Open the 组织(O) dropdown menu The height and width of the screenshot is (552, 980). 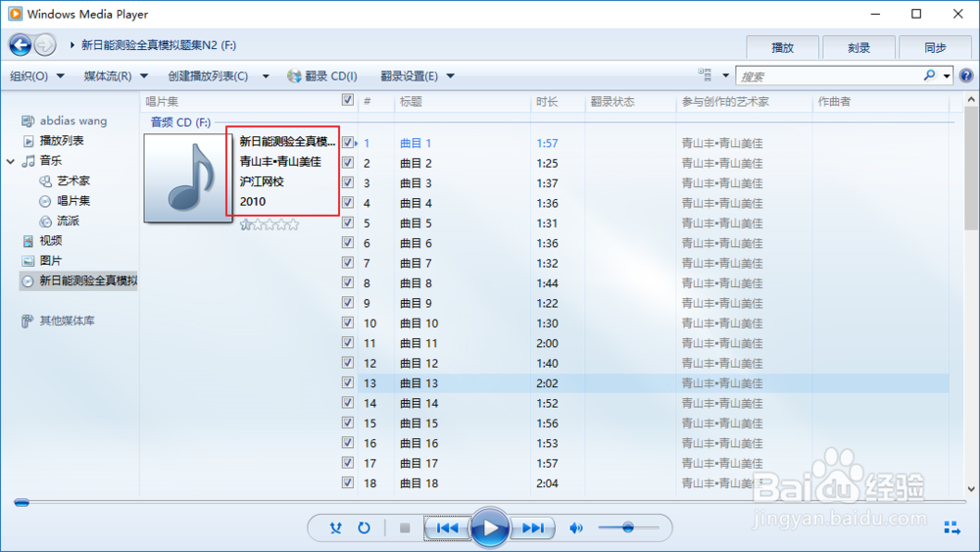pyautogui.click(x=37, y=75)
